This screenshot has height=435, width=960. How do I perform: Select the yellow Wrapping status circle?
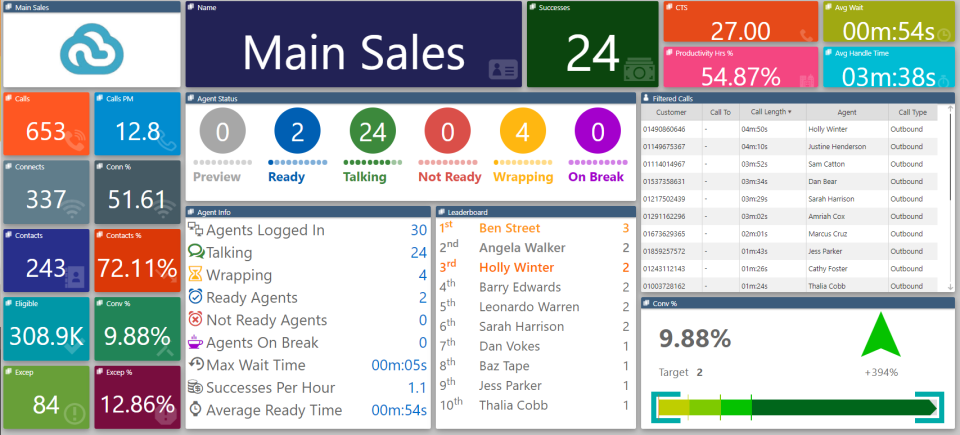[523, 132]
